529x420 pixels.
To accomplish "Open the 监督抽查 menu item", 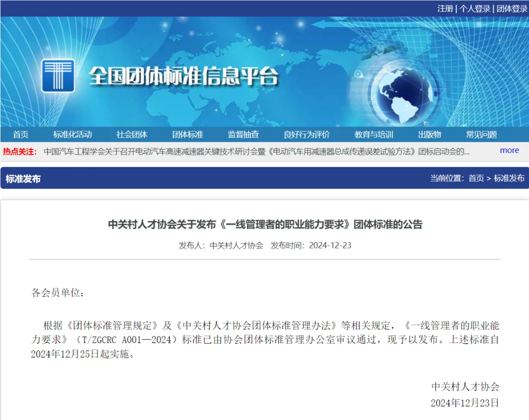I will click(x=243, y=134).
